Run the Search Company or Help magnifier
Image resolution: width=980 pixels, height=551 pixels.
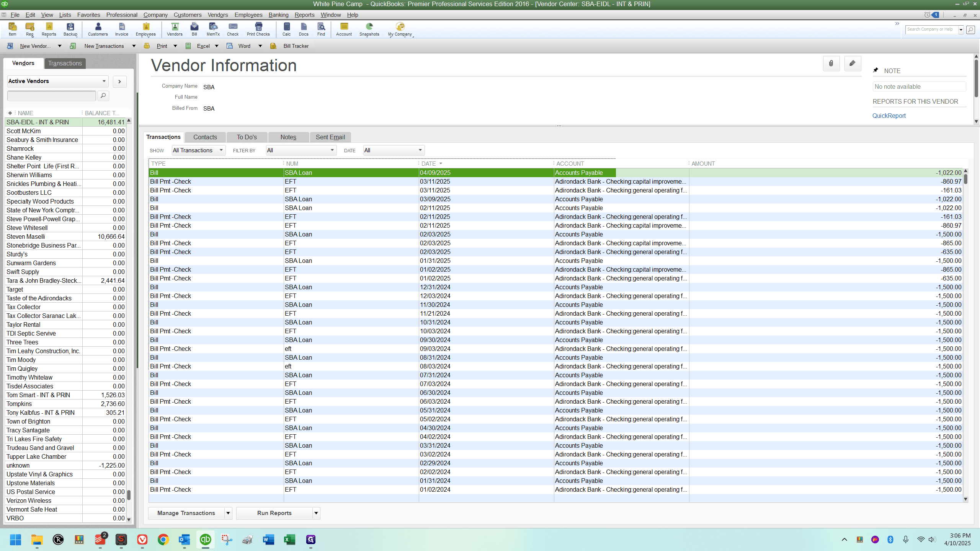[x=970, y=29]
